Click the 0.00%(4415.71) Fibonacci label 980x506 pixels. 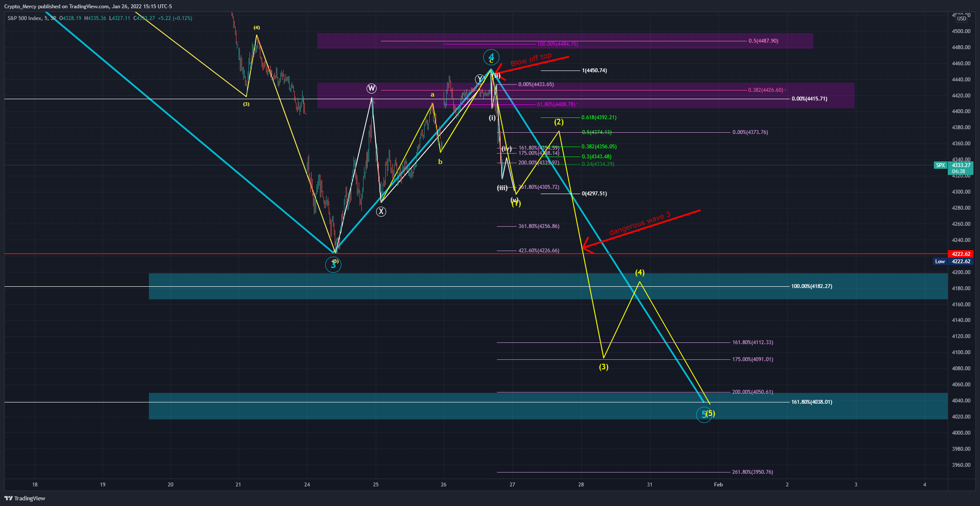click(x=809, y=99)
